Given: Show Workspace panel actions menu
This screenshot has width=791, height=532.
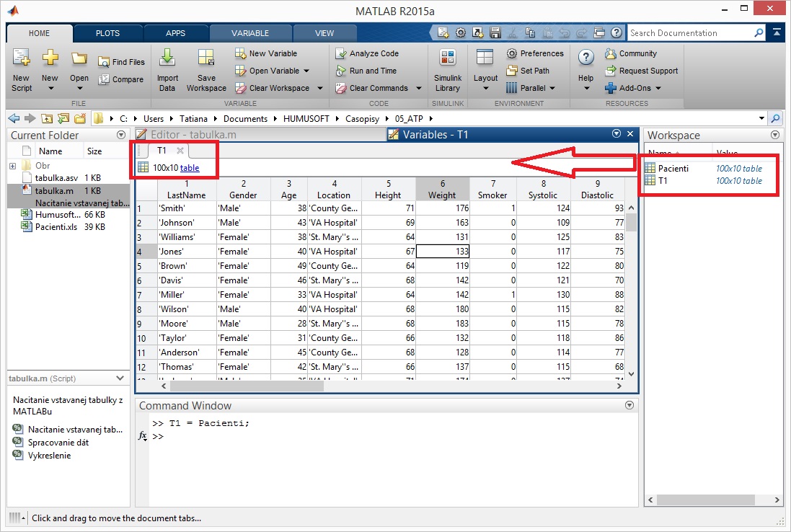Looking at the screenshot, I should click(x=775, y=135).
